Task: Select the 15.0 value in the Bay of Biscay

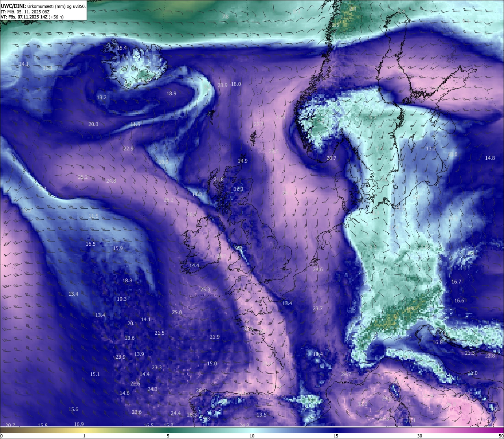Action: tap(212, 364)
